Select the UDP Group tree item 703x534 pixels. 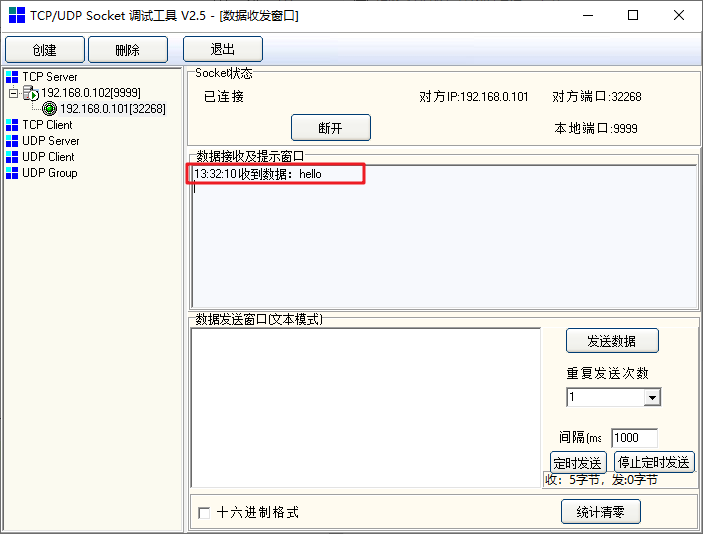(50, 173)
